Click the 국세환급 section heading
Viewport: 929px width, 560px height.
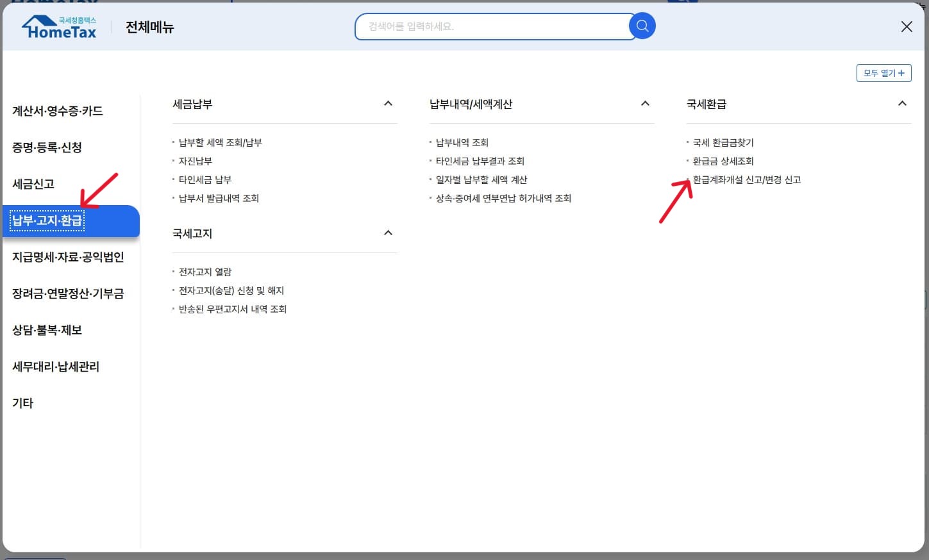point(707,104)
